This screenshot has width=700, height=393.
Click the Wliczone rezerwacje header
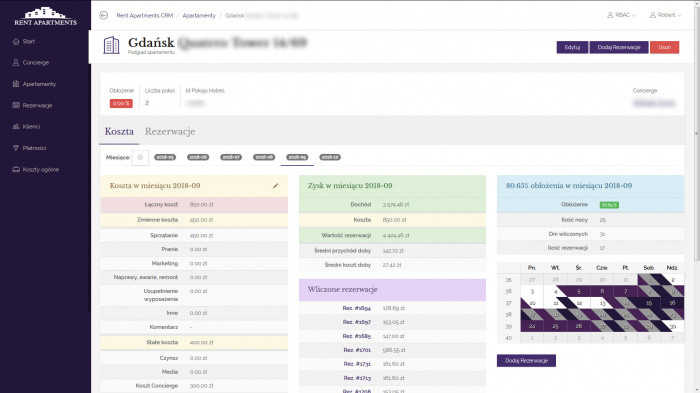point(392,290)
